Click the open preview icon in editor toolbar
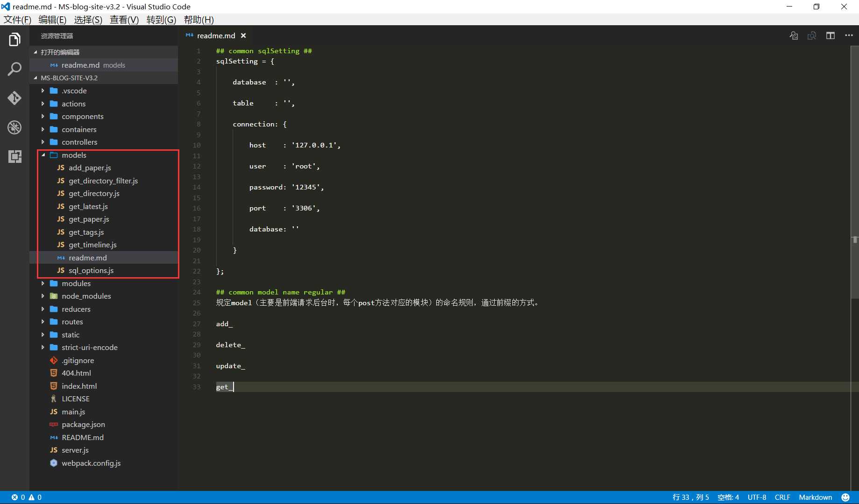The height and width of the screenshot is (504, 859). (794, 35)
